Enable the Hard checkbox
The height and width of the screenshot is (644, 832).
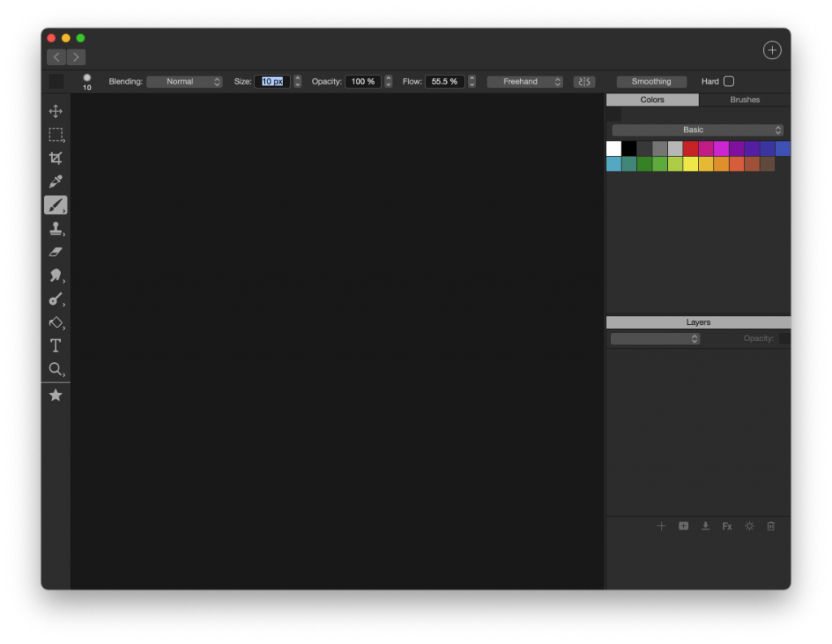[x=729, y=81]
